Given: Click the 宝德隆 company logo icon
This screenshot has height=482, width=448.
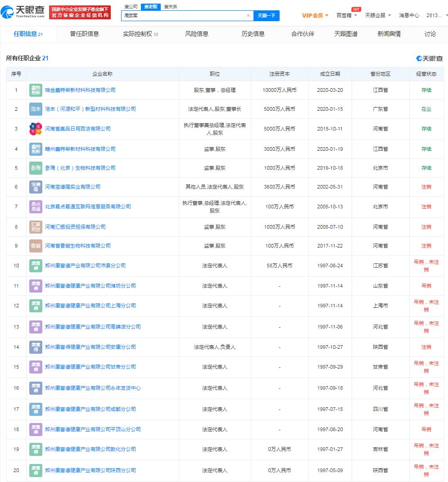Looking at the screenshot, I should [x=36, y=187].
